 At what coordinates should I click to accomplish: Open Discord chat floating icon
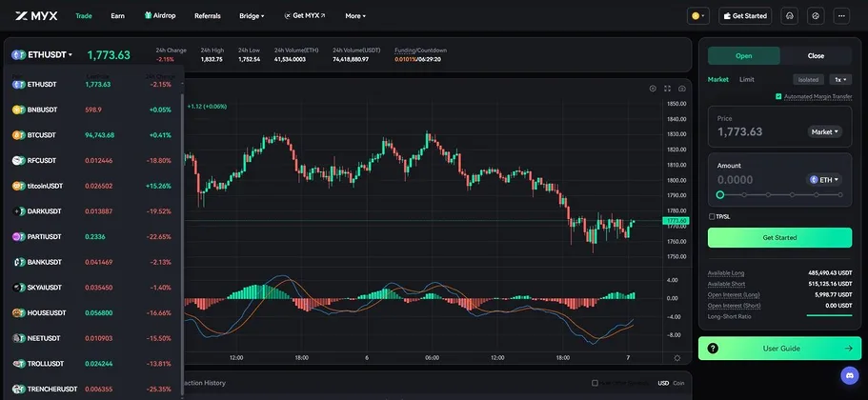(849, 378)
